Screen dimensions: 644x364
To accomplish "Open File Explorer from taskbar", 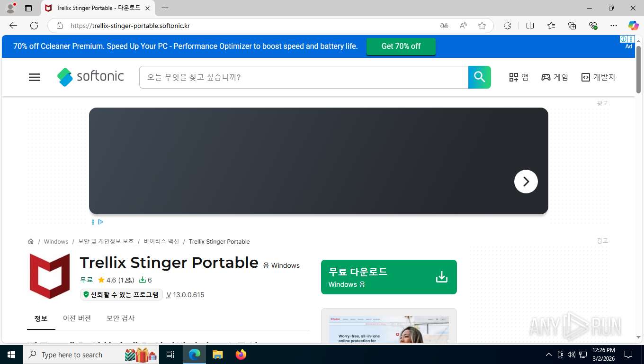I will click(x=217, y=355).
